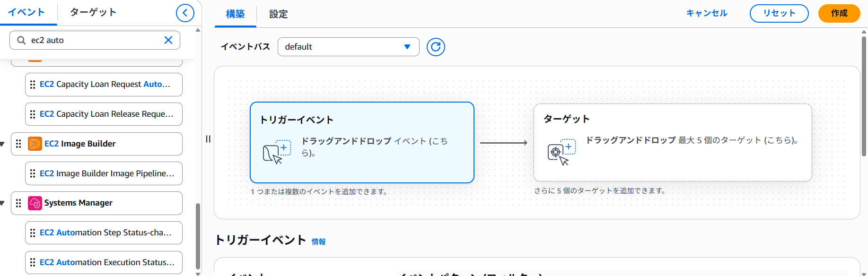
Task: Click the キャンセル link
Action: click(707, 13)
